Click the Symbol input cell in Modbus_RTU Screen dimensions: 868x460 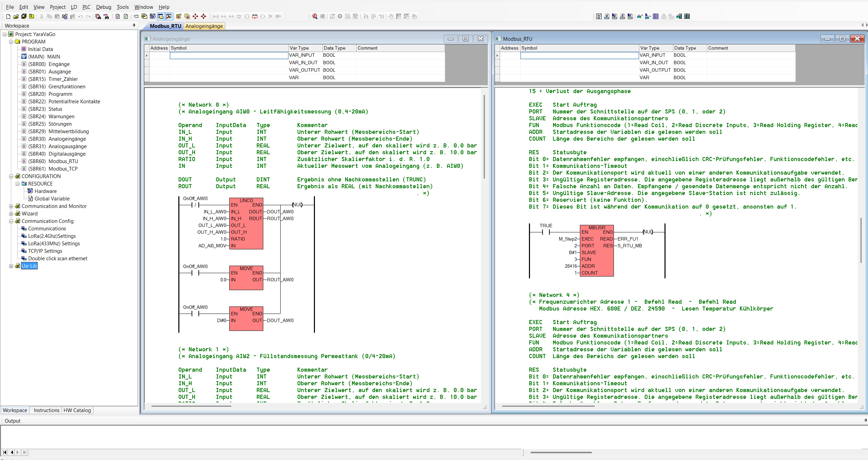coord(580,55)
